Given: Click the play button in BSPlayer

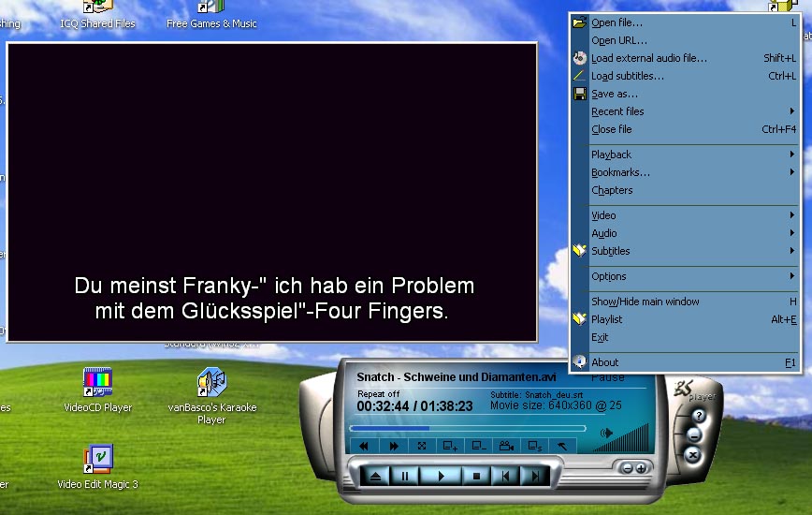Looking at the screenshot, I should click(441, 476).
